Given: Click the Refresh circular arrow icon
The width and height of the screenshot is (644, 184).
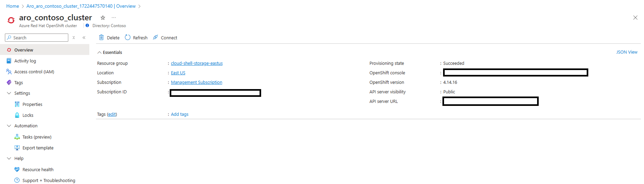Looking at the screenshot, I should click(x=128, y=37).
